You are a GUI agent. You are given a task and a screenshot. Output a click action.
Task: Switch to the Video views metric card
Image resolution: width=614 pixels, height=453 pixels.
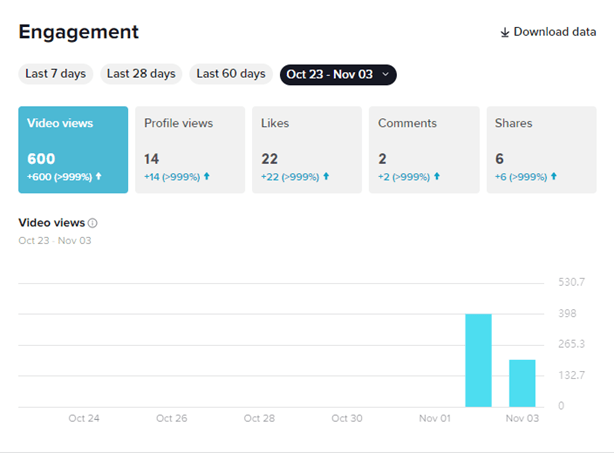(x=73, y=150)
